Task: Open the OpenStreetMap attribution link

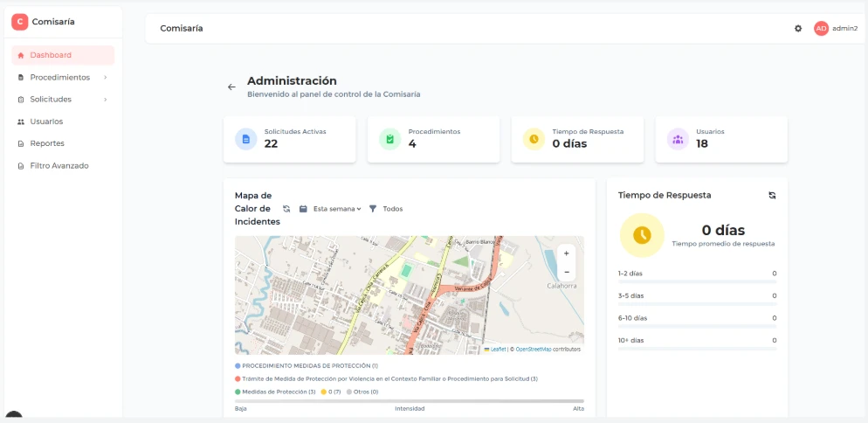Action: tap(533, 349)
